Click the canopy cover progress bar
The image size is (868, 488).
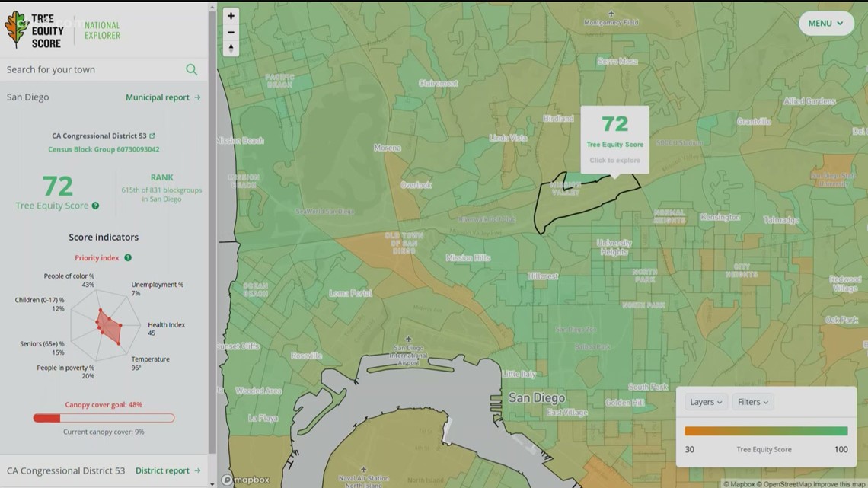(x=104, y=418)
